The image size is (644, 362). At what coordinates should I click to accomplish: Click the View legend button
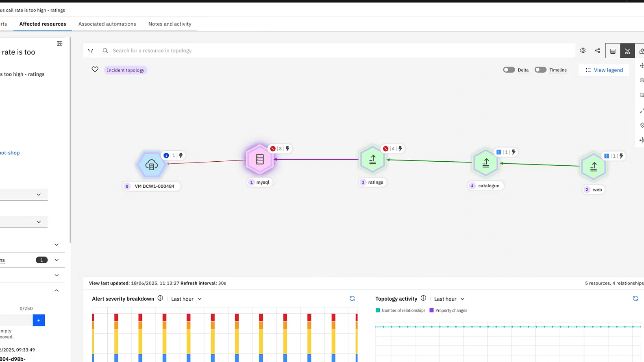point(604,70)
